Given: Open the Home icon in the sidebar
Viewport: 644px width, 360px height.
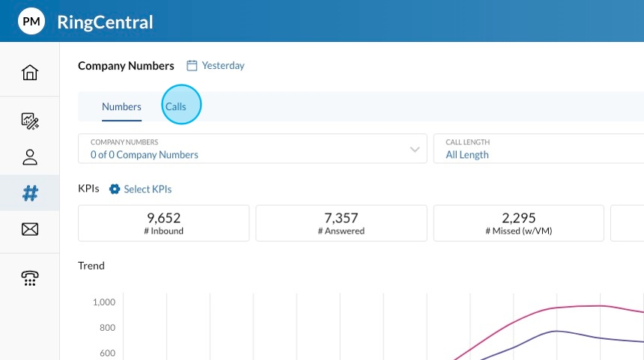Looking at the screenshot, I should click(x=30, y=73).
